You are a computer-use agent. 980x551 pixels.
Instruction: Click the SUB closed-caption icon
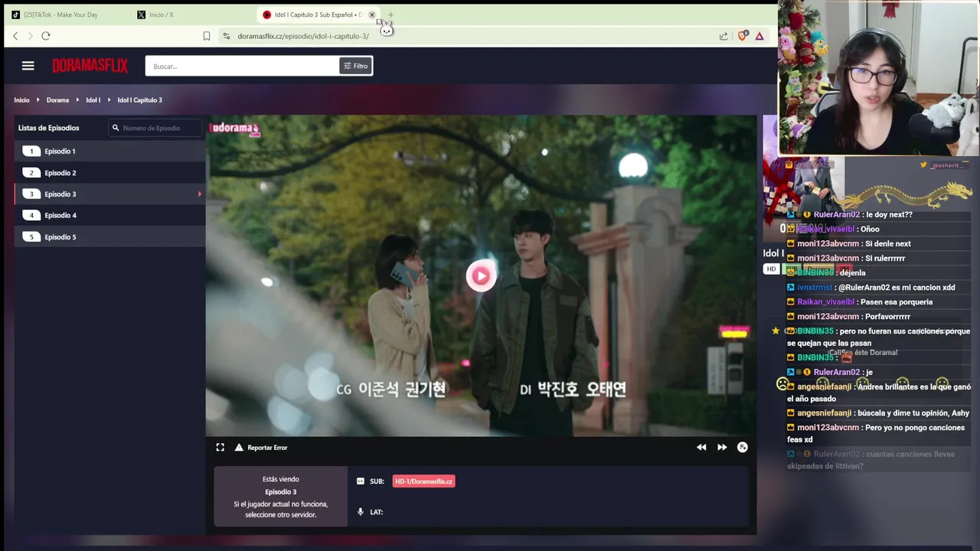(x=361, y=481)
